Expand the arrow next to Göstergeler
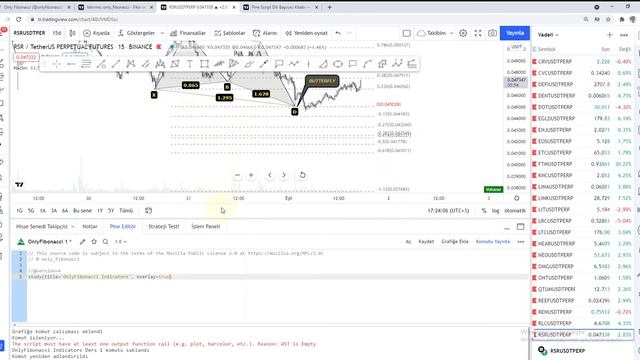The image size is (640, 360). click(x=162, y=33)
